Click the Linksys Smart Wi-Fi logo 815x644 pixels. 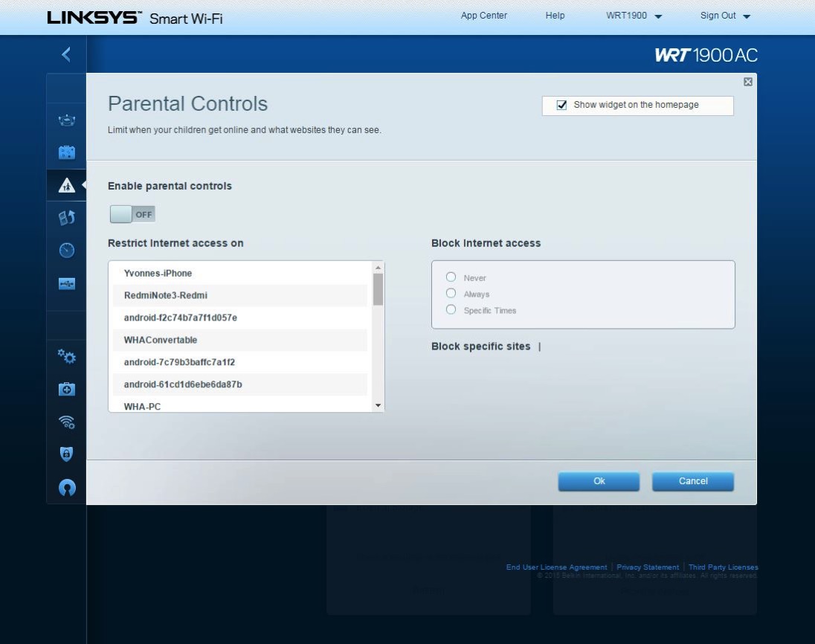(135, 18)
